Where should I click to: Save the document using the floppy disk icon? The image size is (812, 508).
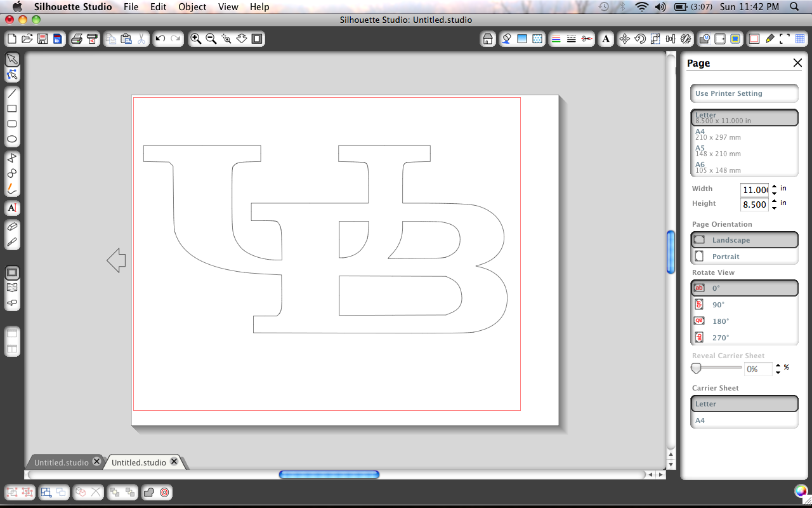43,39
